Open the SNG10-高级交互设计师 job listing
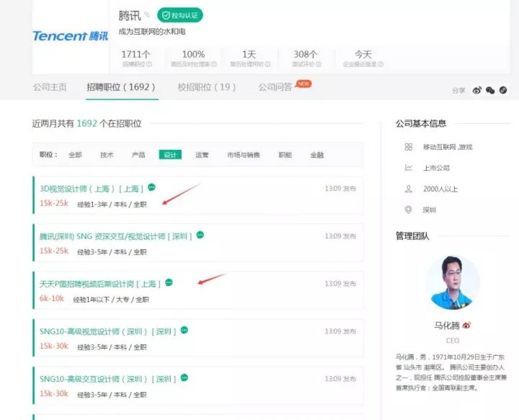Viewport: 519px width, 420px height. pos(107,379)
